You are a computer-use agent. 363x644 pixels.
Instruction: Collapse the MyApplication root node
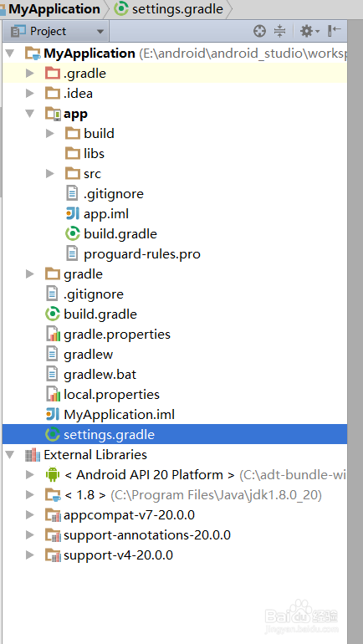[10, 54]
